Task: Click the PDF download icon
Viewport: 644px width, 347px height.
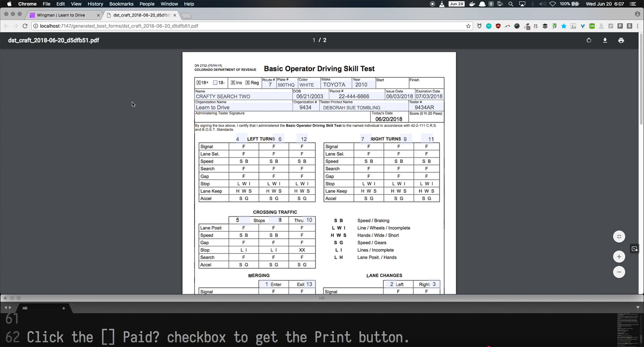Action: coord(605,40)
